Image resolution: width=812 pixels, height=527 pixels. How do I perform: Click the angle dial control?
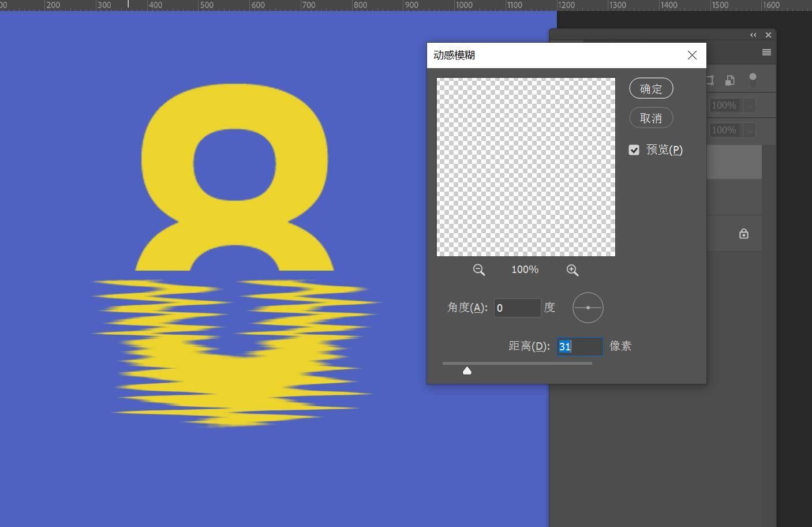pos(588,308)
